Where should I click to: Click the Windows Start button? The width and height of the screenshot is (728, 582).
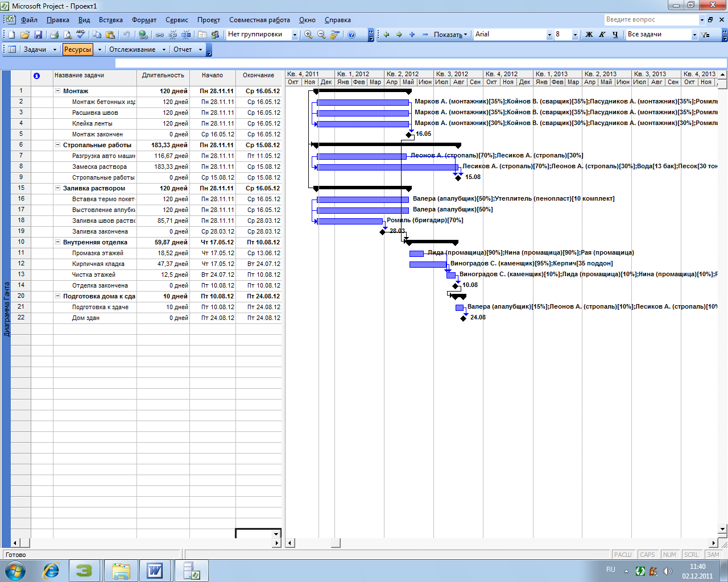15,571
